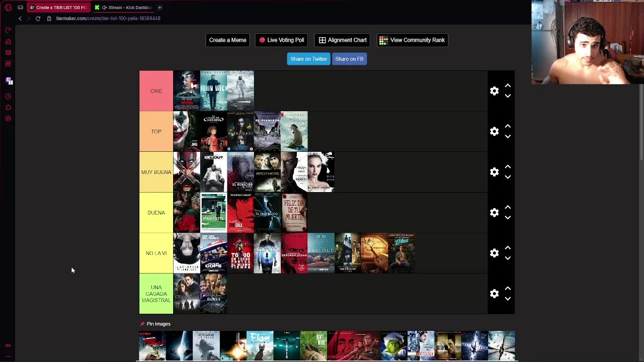The image size is (644, 362).
Task: Select Brothers poster in MUY BUENA tier
Action: click(267, 172)
